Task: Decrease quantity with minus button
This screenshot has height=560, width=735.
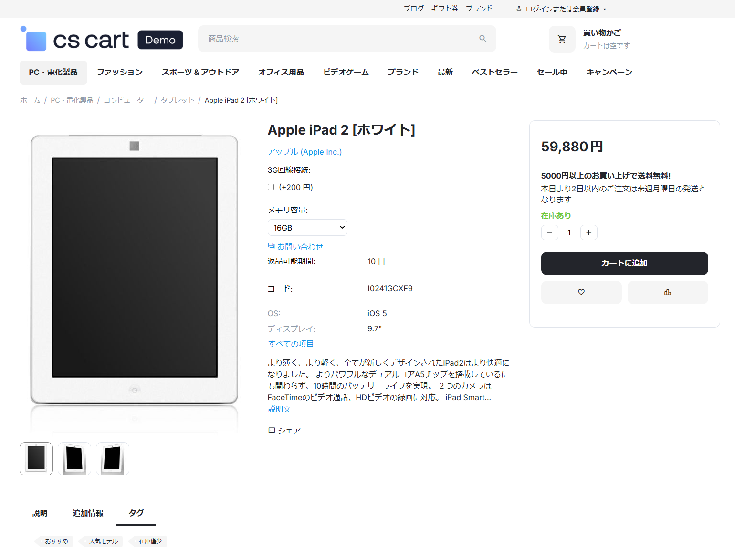Action: tap(549, 232)
